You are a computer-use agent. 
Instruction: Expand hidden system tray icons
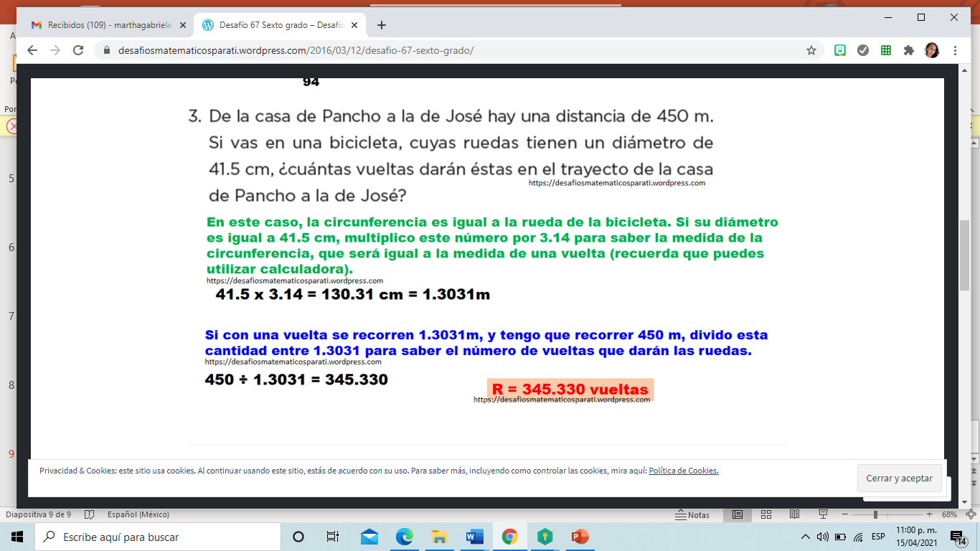(806, 537)
